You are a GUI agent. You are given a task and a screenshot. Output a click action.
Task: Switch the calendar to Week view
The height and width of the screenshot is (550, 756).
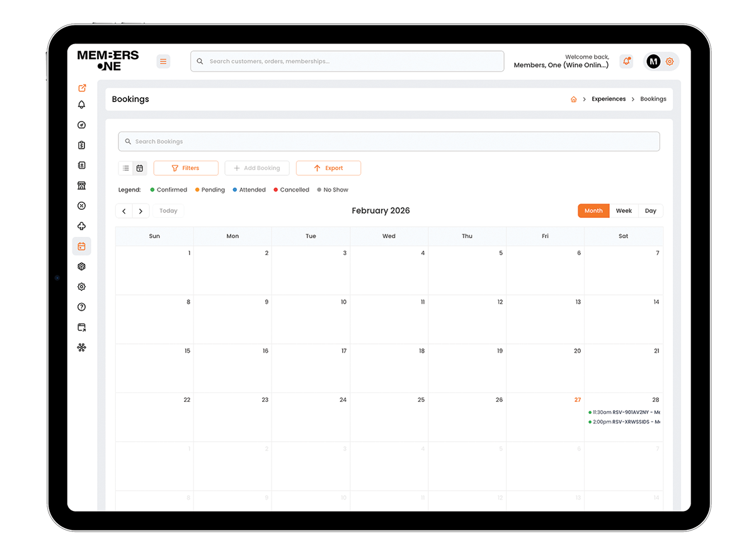(x=624, y=211)
